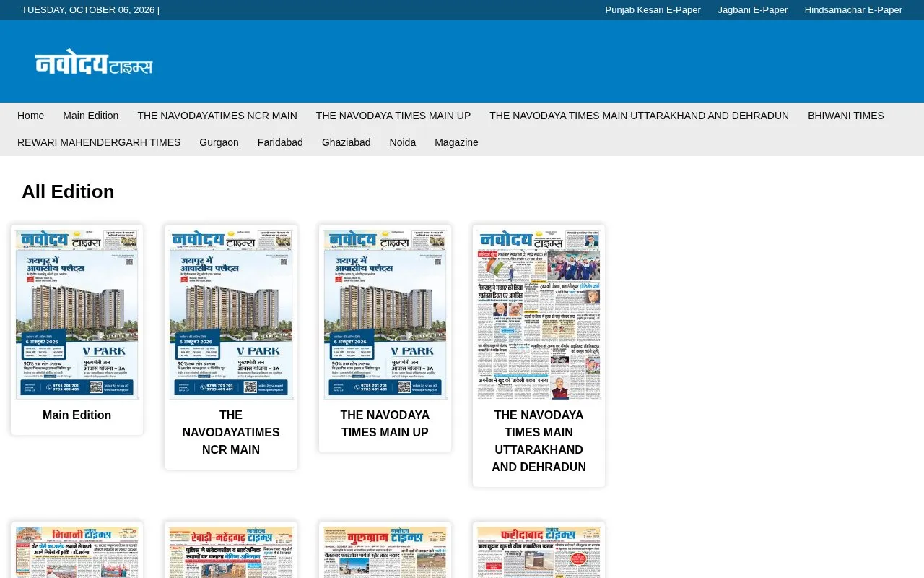Viewport: 924px width, 578px height.
Task: Open Ghaziabad edition from navigation
Action: pos(346,142)
